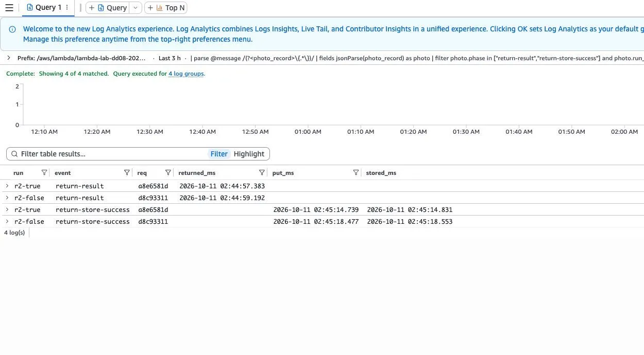This screenshot has width=644, height=355.
Task: Click the req column header
Action: point(142,173)
